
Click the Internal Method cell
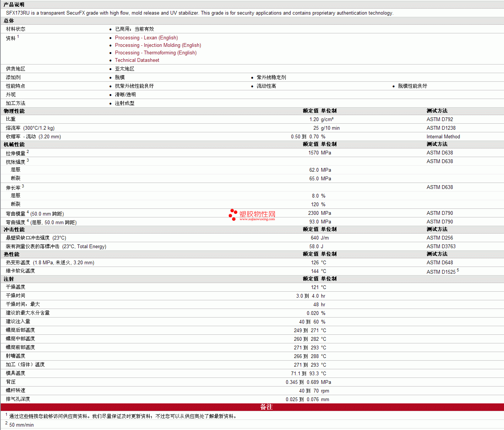[x=443, y=137]
